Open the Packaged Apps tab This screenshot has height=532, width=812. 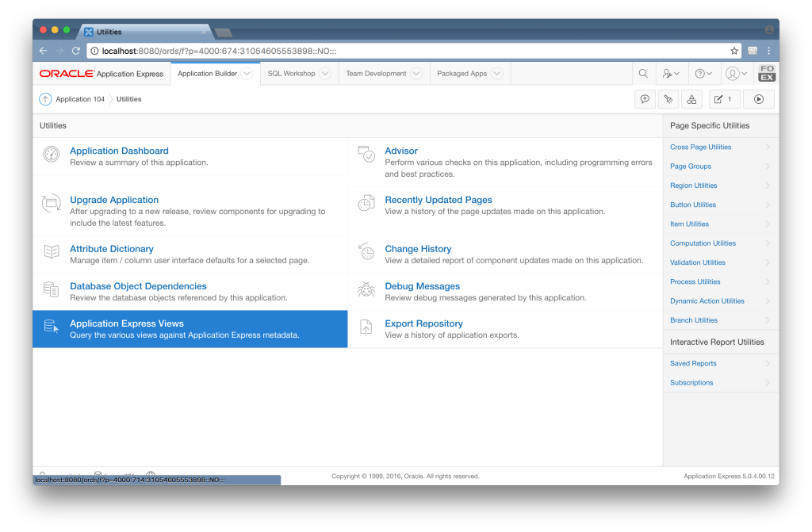pyautogui.click(x=462, y=74)
